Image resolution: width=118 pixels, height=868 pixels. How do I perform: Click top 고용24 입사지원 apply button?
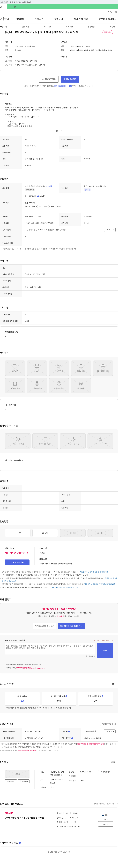[x=70, y=79]
